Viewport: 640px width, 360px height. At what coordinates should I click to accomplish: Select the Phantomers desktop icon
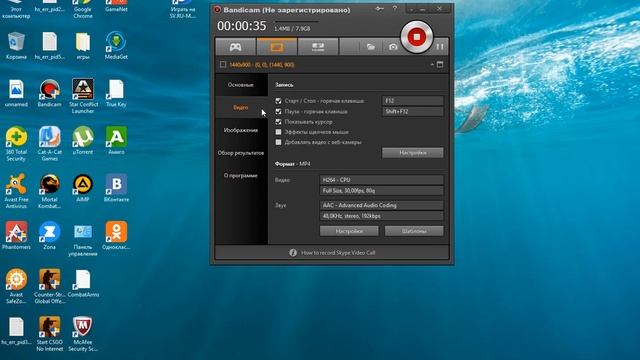[16, 236]
